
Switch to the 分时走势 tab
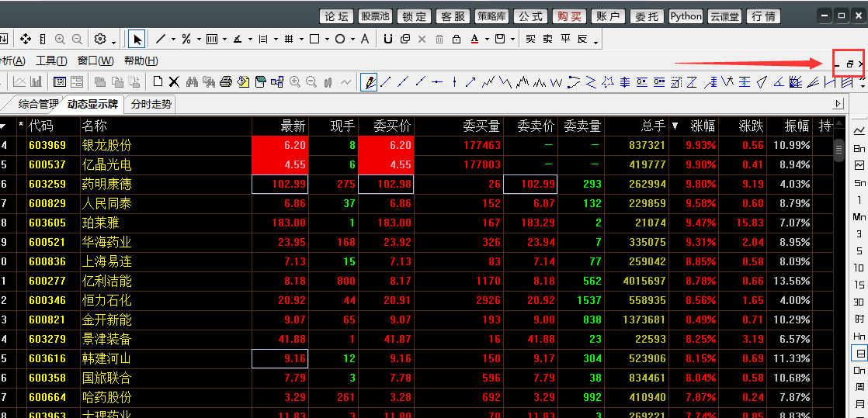click(x=151, y=104)
